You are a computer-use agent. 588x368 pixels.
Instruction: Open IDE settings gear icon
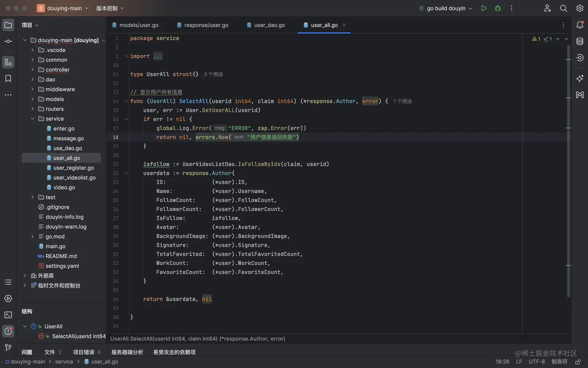click(x=580, y=8)
